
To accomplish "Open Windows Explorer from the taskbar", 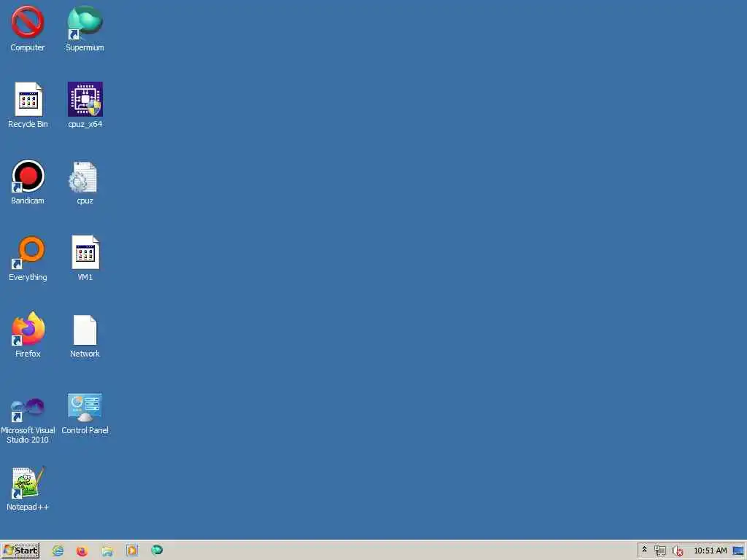I will [x=107, y=551].
